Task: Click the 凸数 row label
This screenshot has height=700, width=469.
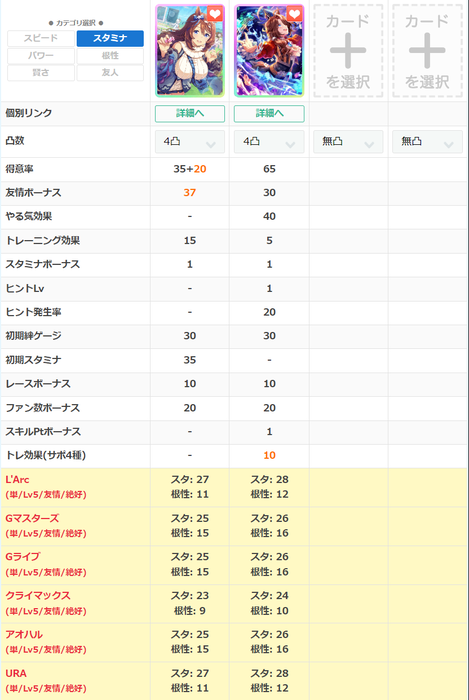Action: 15,141
